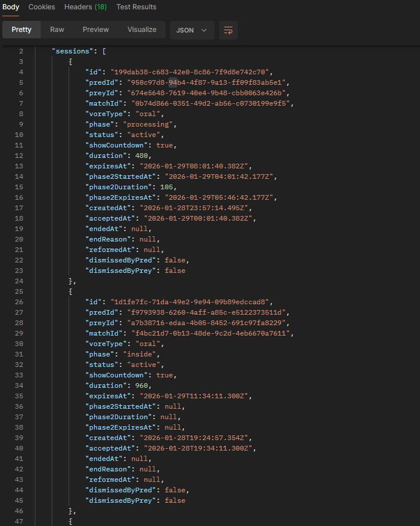Open the JSON format dropdown
The height and width of the screenshot is (526, 420).
(x=192, y=30)
